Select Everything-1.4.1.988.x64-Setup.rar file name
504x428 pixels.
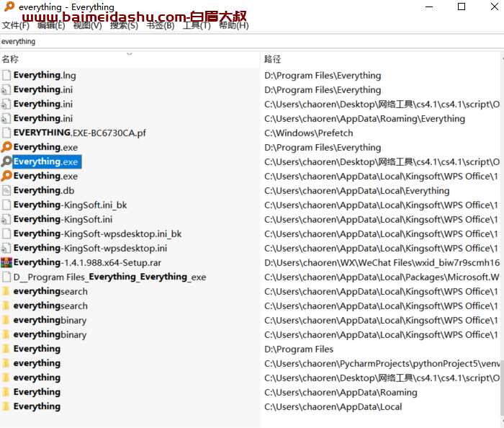(87, 263)
